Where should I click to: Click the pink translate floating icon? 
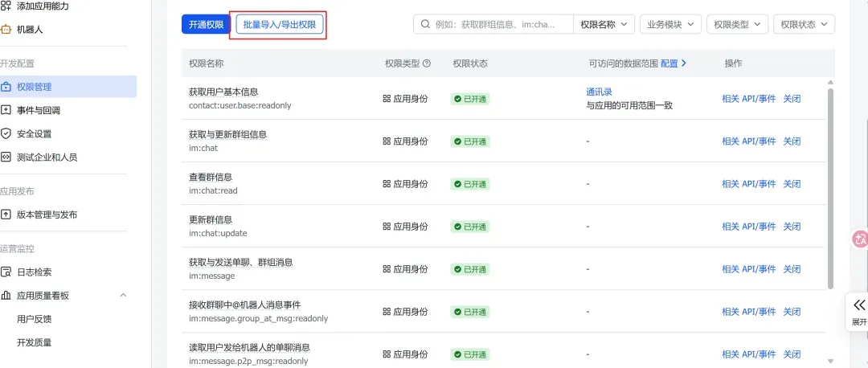[x=860, y=239]
